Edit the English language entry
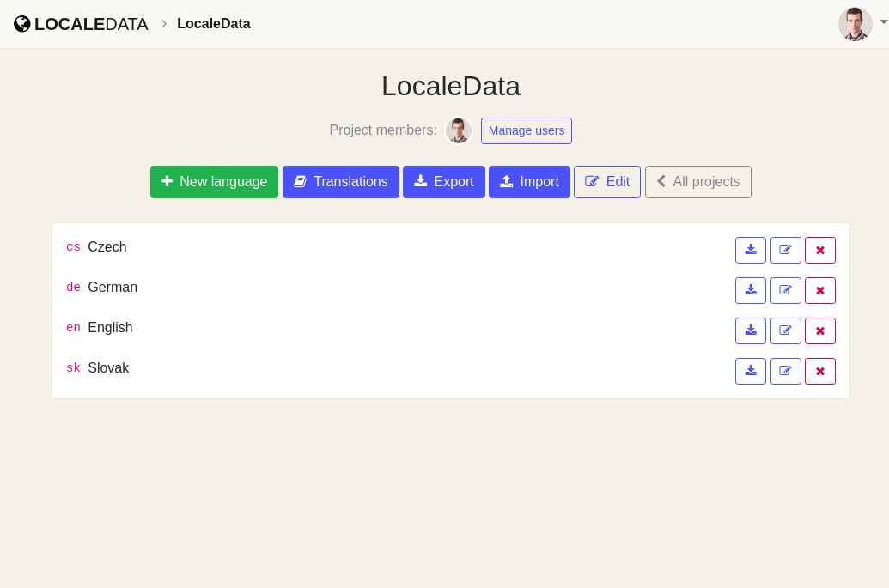Screen dimensions: 889x588 tap(785, 330)
